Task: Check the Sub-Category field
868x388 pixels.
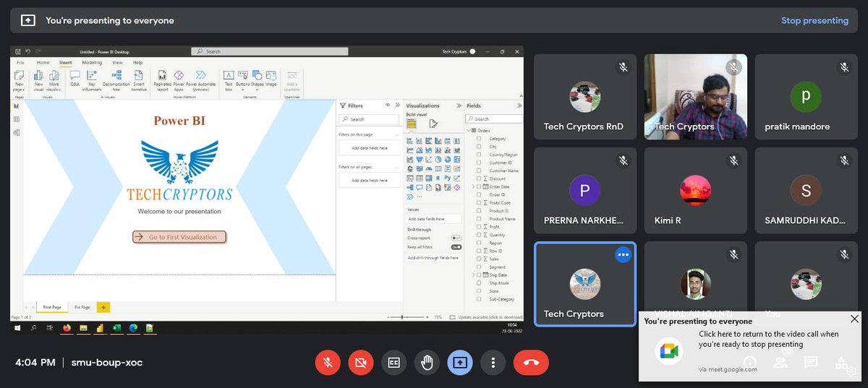Action: tap(479, 298)
